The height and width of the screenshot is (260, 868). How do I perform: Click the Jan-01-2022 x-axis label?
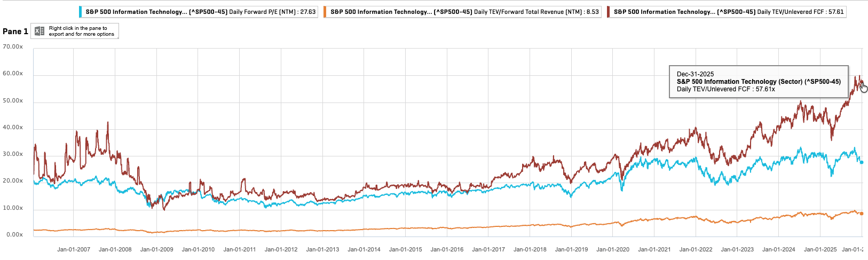click(696, 249)
